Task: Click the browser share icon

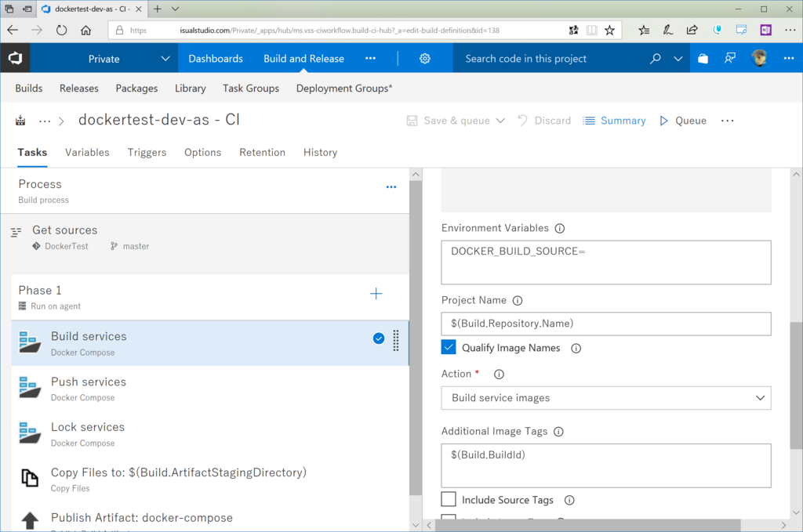Action: [x=692, y=31]
